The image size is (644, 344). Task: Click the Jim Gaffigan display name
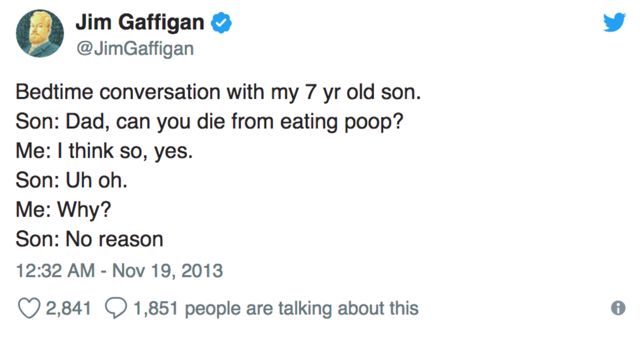pos(140,23)
